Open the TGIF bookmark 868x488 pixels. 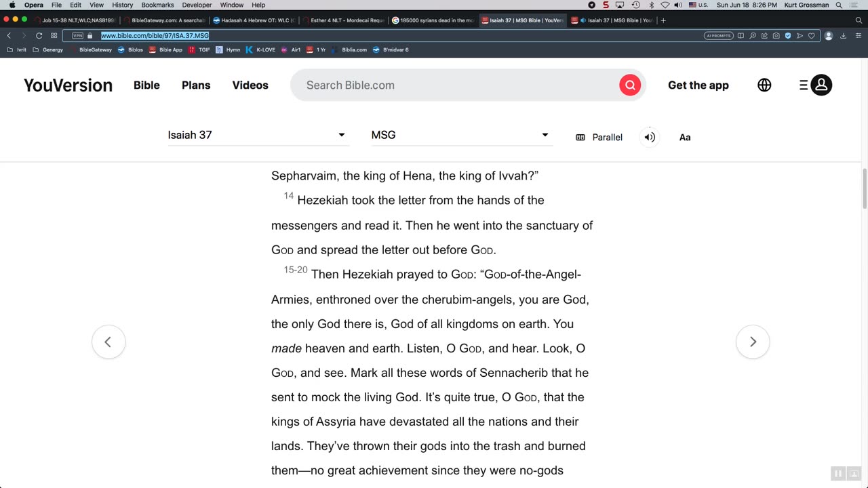click(199, 49)
